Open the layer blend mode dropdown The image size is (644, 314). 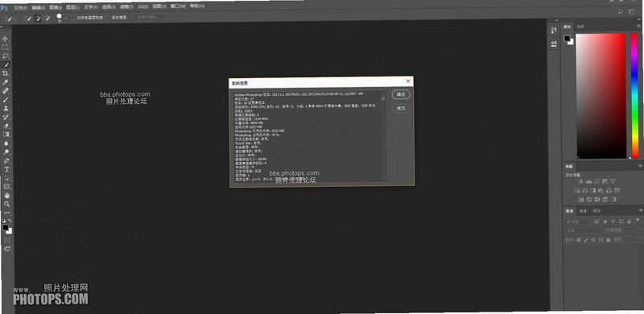click(x=584, y=230)
